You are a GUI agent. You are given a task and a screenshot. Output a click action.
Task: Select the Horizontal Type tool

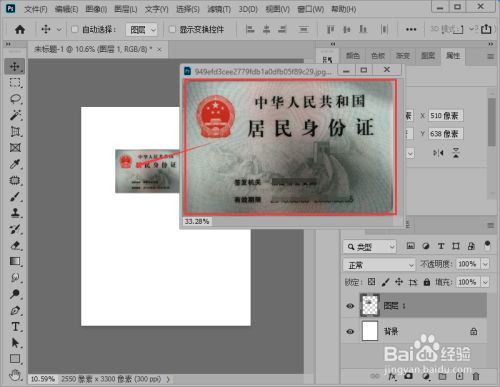click(15, 327)
